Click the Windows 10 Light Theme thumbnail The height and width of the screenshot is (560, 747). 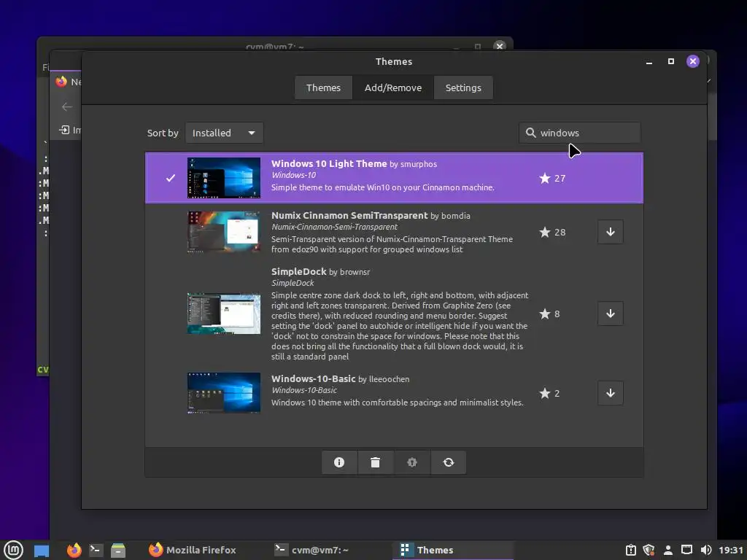pyautogui.click(x=224, y=178)
